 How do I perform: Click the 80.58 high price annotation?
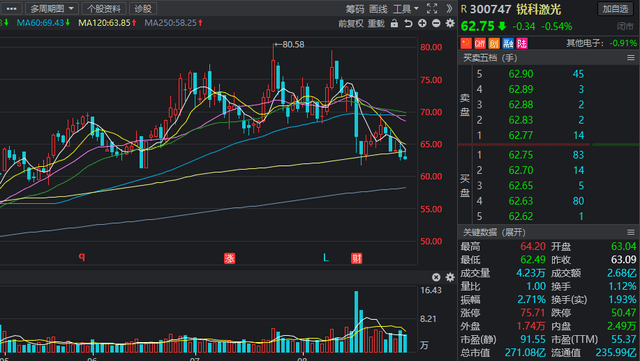[289, 45]
